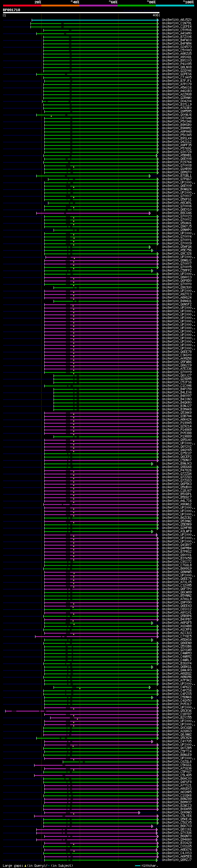
Task: Open hit UniRef100_P41095
Action: [x=177, y=64]
